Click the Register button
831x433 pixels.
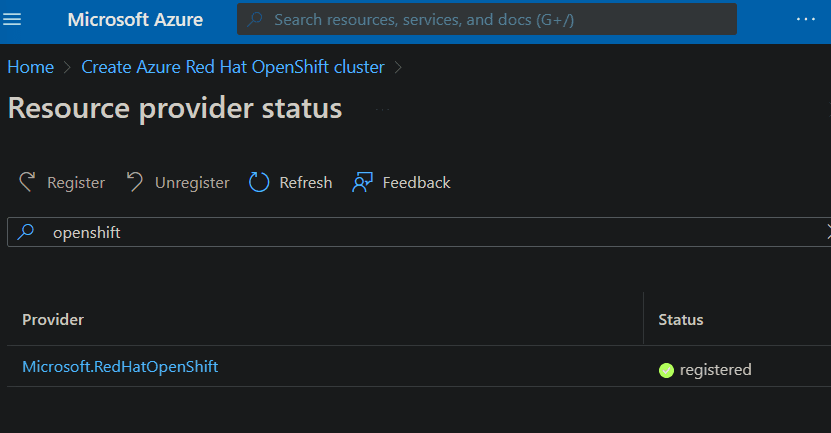tap(62, 183)
